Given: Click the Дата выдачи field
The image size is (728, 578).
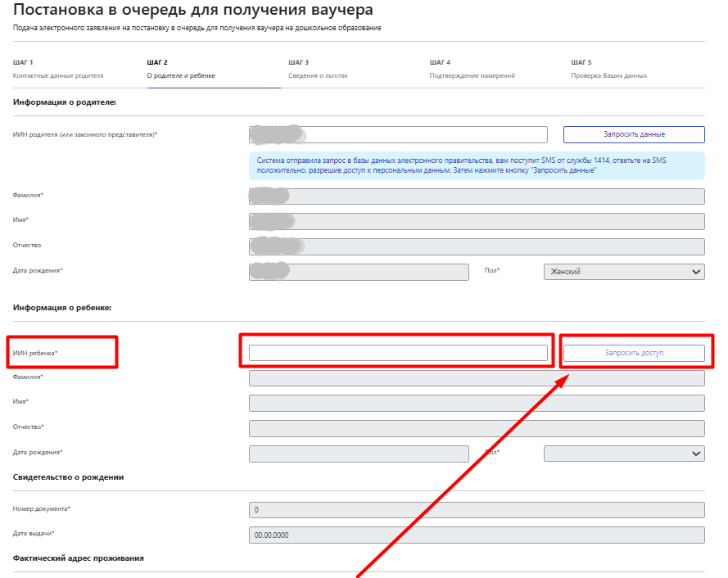Looking at the screenshot, I should [x=476, y=535].
